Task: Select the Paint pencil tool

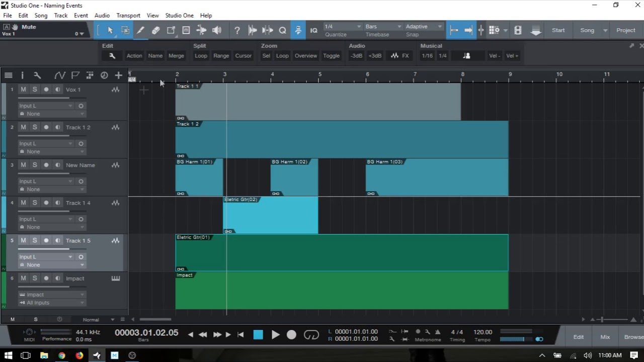Action: coord(140,30)
